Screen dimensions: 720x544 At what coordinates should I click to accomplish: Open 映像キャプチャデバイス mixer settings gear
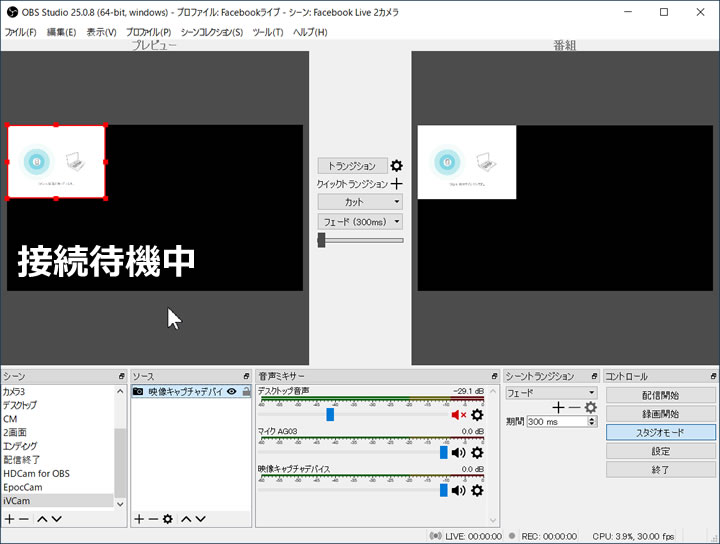(x=477, y=490)
